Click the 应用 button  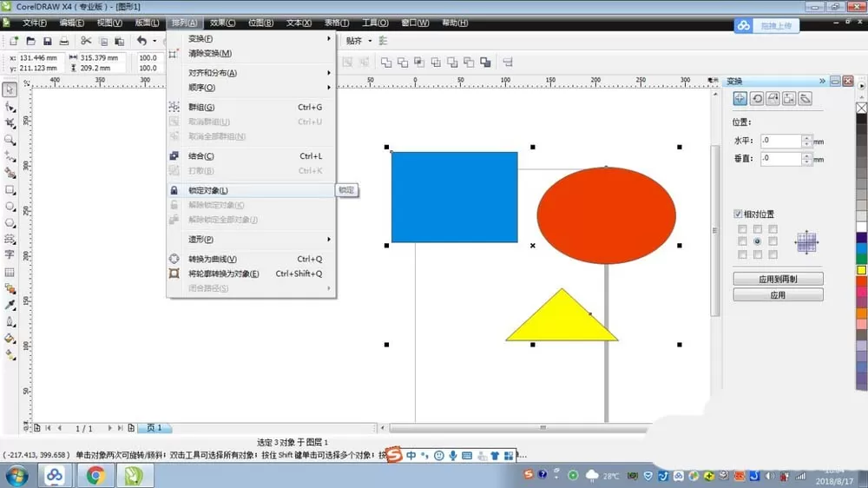click(778, 294)
